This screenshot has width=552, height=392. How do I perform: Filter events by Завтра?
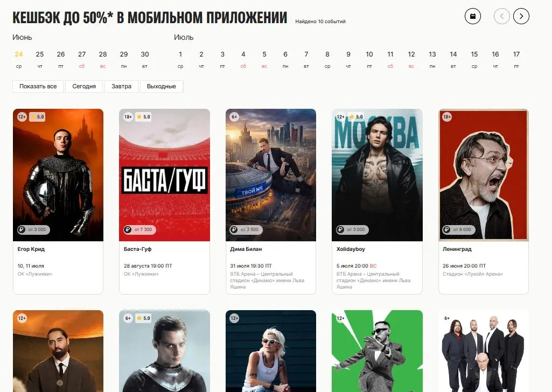[122, 86]
